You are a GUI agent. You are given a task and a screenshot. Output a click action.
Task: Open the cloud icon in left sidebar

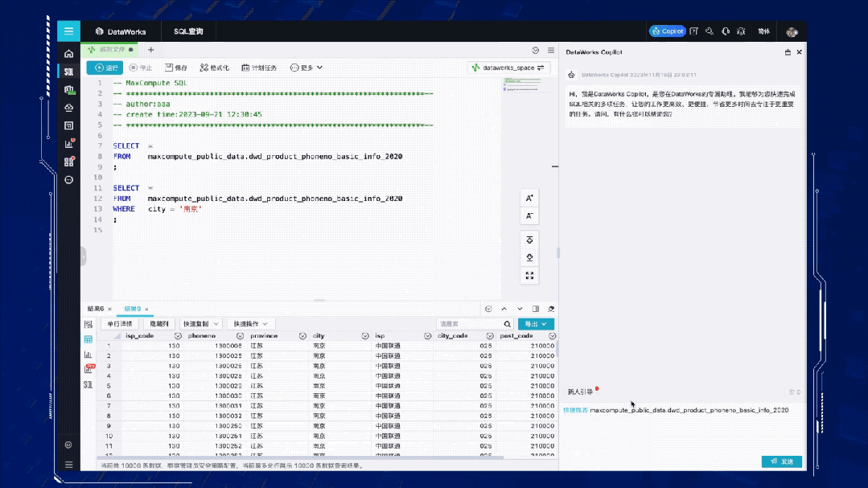(x=68, y=108)
